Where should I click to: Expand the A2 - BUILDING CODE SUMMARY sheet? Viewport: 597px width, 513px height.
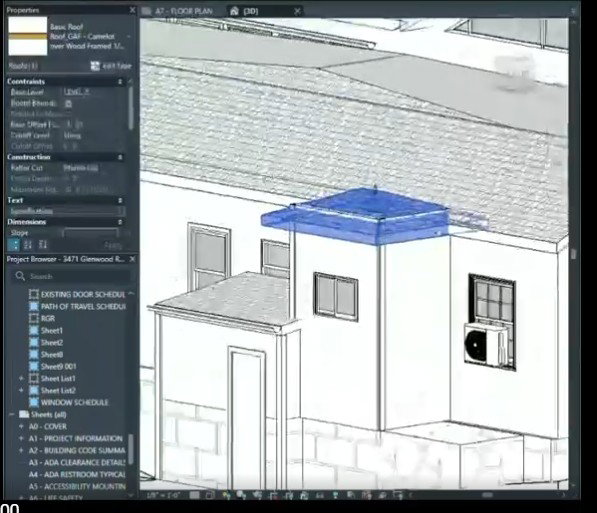(21, 451)
